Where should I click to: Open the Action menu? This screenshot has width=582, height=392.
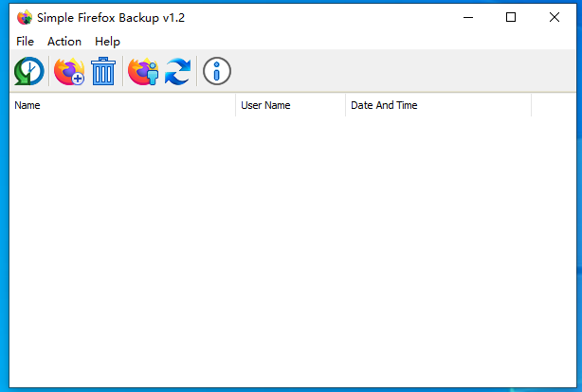(x=64, y=41)
